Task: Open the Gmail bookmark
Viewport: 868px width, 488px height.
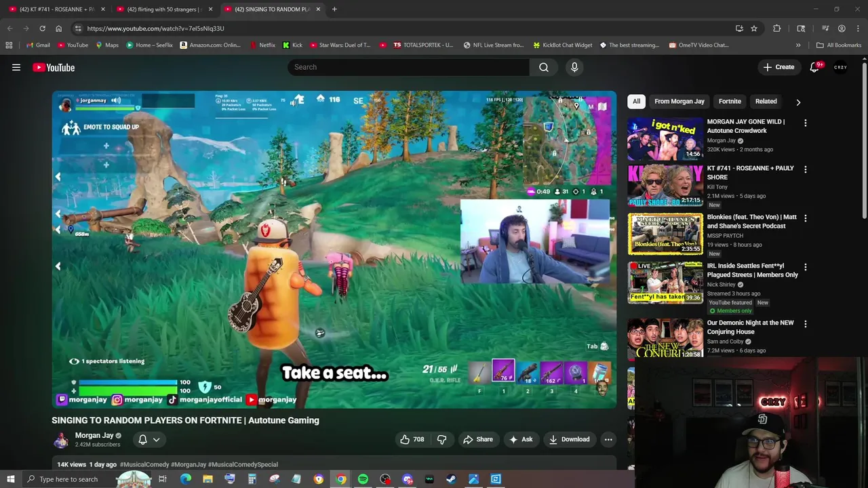Action: click(x=37, y=45)
